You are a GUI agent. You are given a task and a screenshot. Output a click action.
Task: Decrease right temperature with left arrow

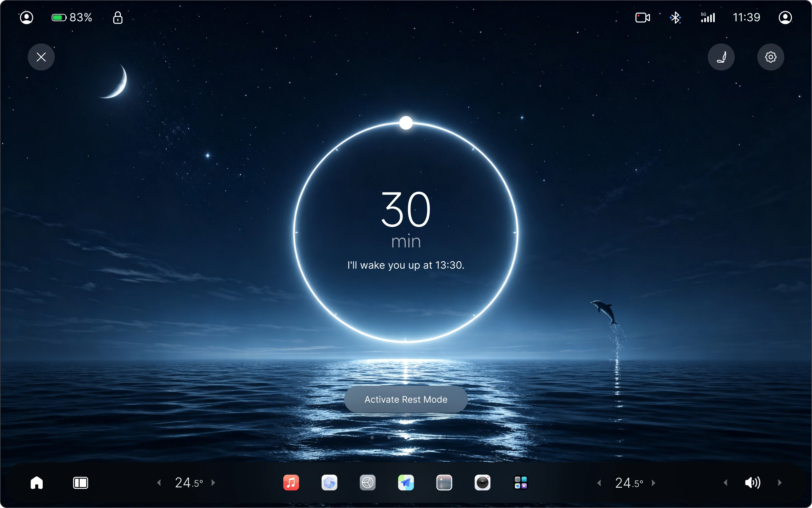tap(599, 483)
